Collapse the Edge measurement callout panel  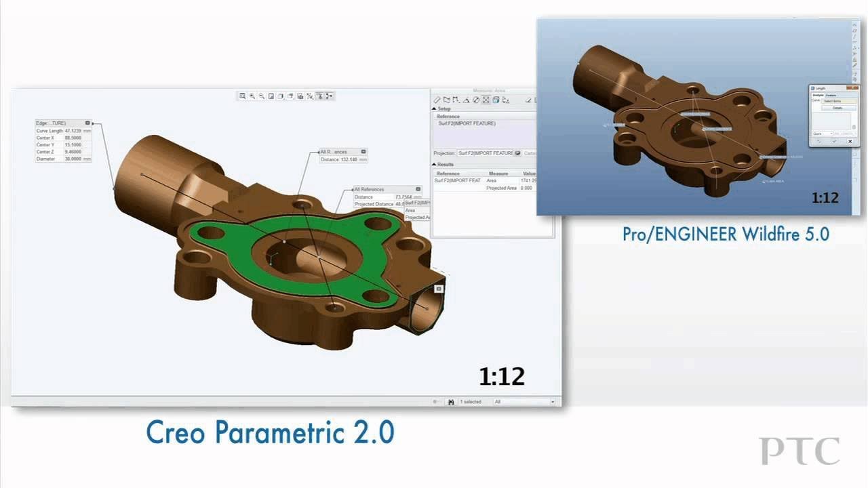(x=87, y=123)
